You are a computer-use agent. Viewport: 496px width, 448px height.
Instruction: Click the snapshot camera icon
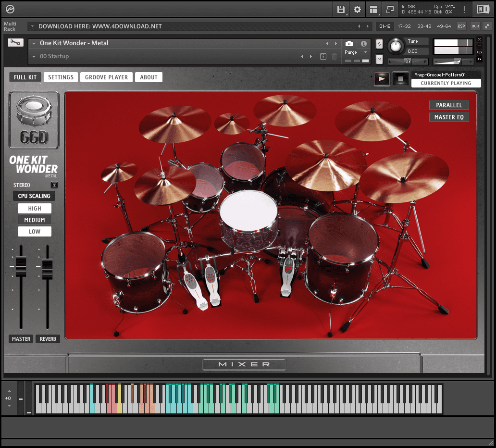pyautogui.click(x=349, y=44)
